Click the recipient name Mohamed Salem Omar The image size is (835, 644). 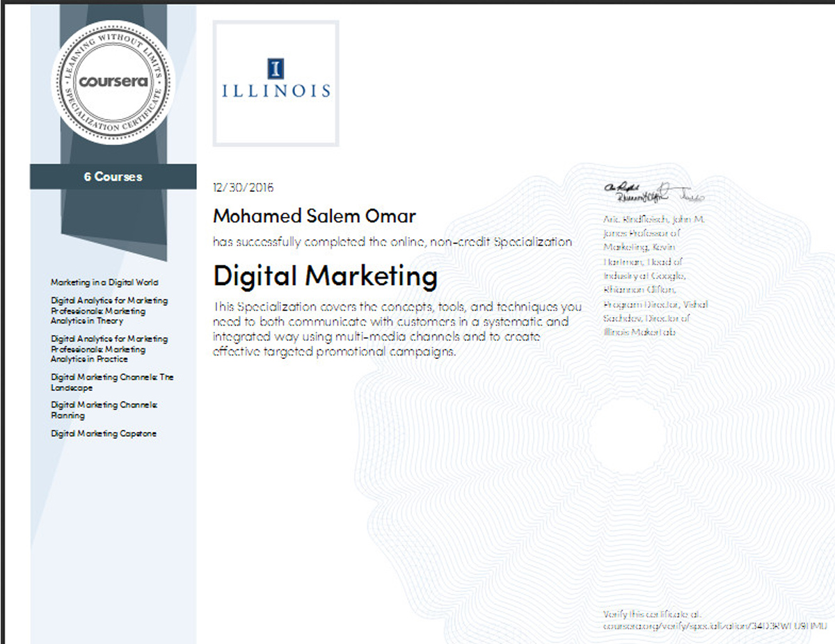coord(315,216)
